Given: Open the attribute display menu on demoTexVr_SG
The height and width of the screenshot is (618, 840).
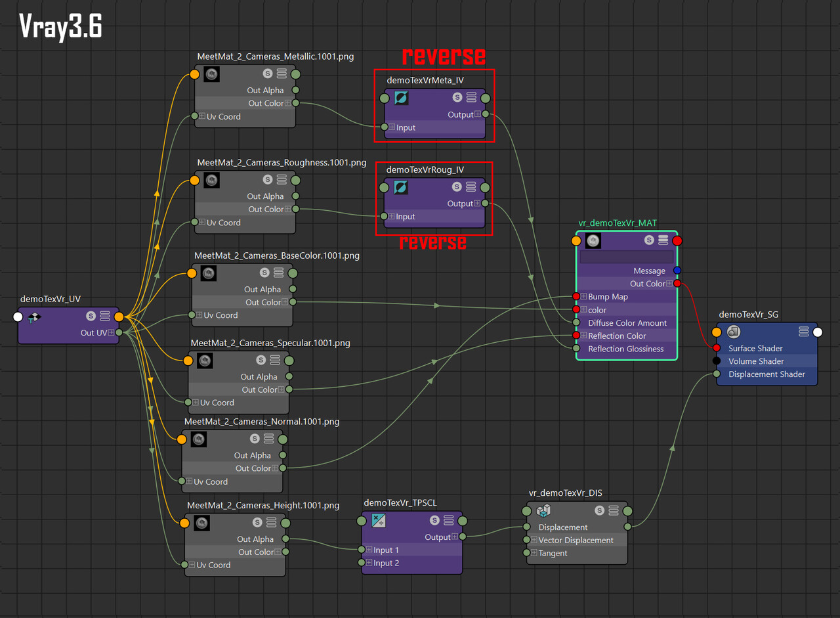Looking at the screenshot, I should [x=804, y=332].
